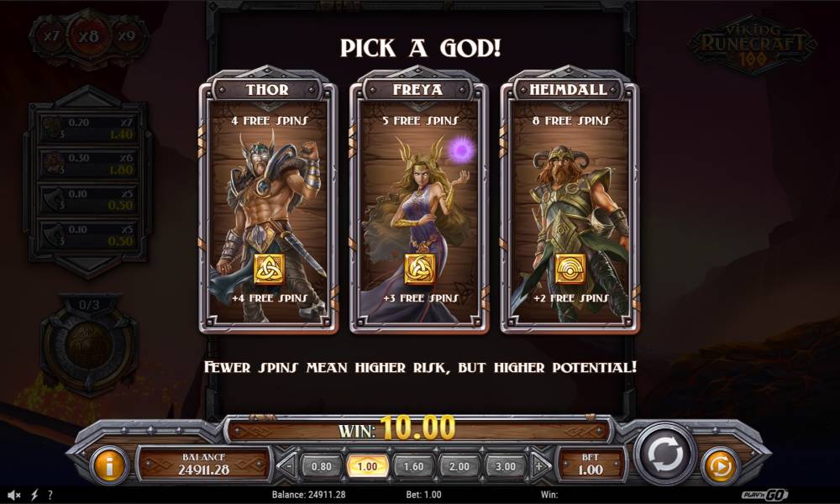
Task: Select the 2.00 bet value
Action: [459, 466]
